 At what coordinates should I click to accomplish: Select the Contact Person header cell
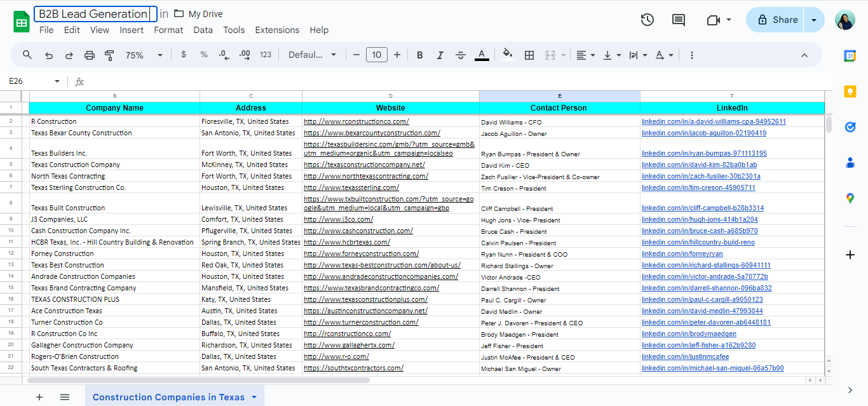pos(559,108)
